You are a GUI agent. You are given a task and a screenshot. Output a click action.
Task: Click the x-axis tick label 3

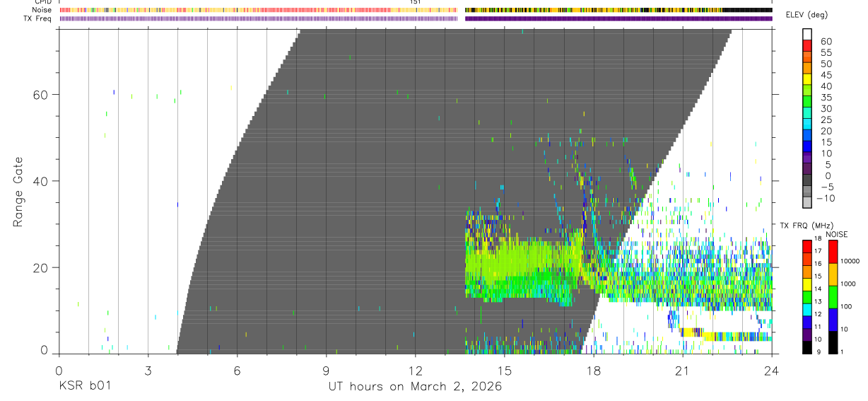tap(148, 370)
